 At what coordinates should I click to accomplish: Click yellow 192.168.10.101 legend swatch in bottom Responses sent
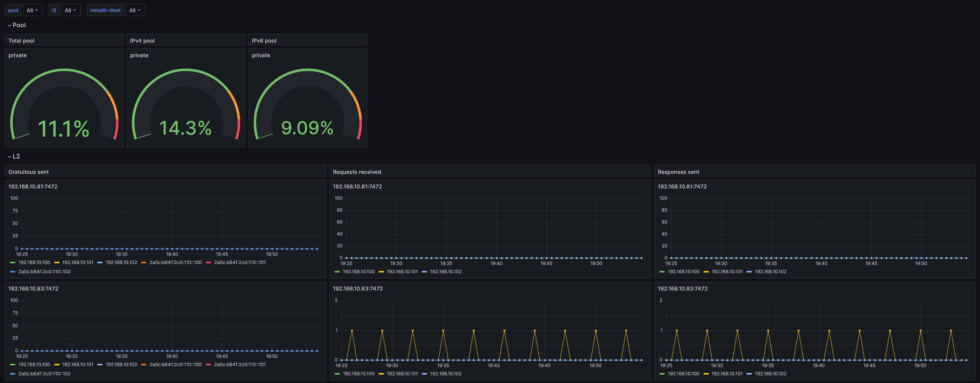pyautogui.click(x=706, y=374)
